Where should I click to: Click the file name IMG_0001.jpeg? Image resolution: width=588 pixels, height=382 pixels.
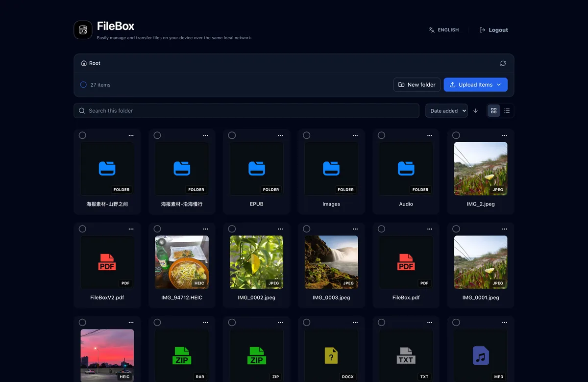tap(481, 298)
